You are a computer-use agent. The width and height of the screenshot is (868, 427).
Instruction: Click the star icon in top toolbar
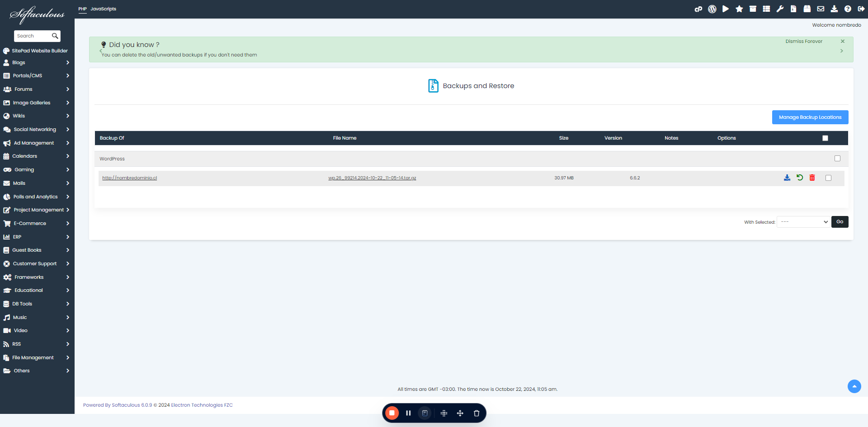point(739,9)
